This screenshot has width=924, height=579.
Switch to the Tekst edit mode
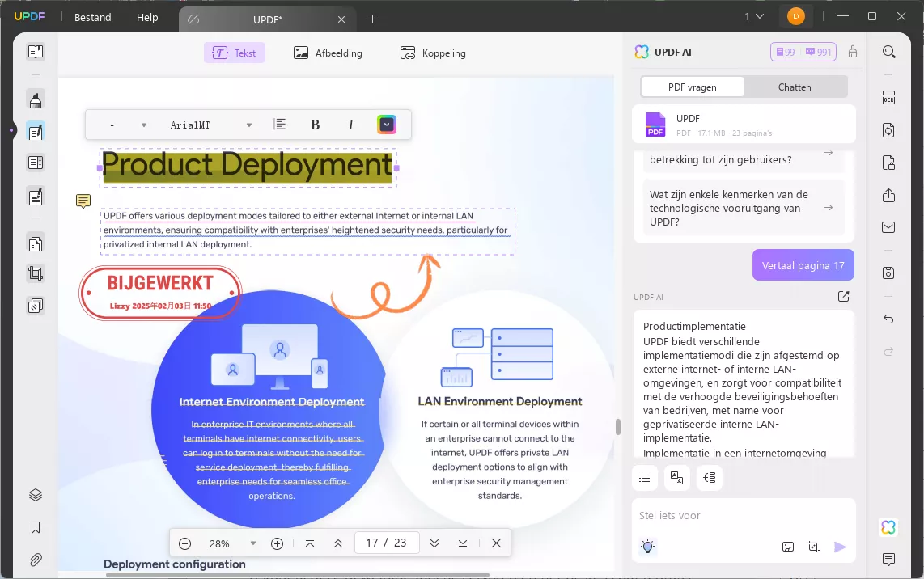tap(235, 53)
